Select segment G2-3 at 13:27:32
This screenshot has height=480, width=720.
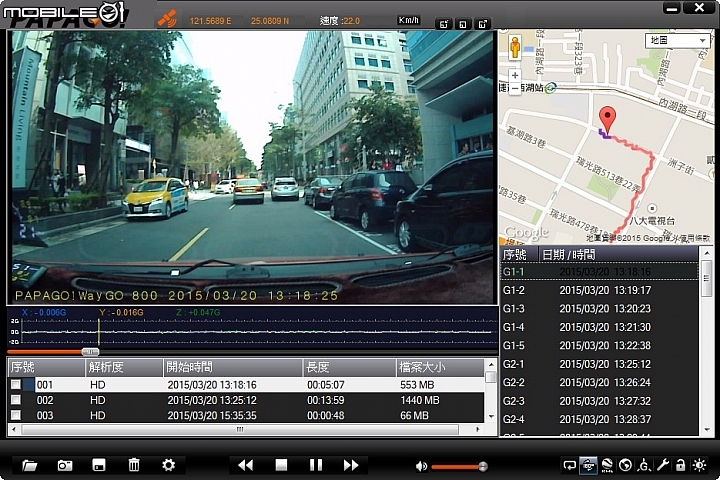tap(599, 401)
